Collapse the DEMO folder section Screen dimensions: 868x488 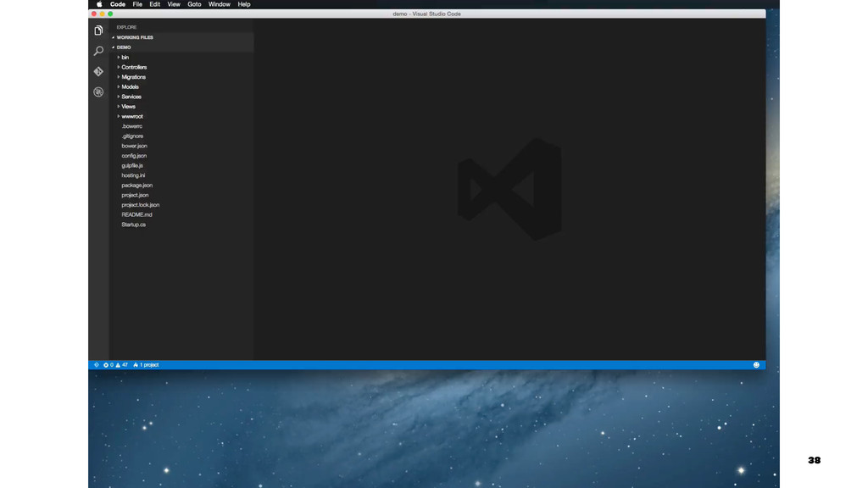181,47
